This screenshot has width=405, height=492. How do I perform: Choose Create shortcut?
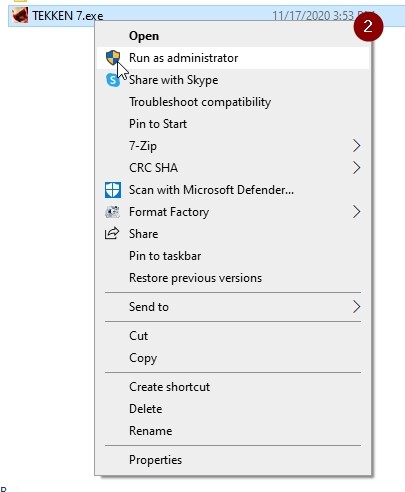click(233, 387)
